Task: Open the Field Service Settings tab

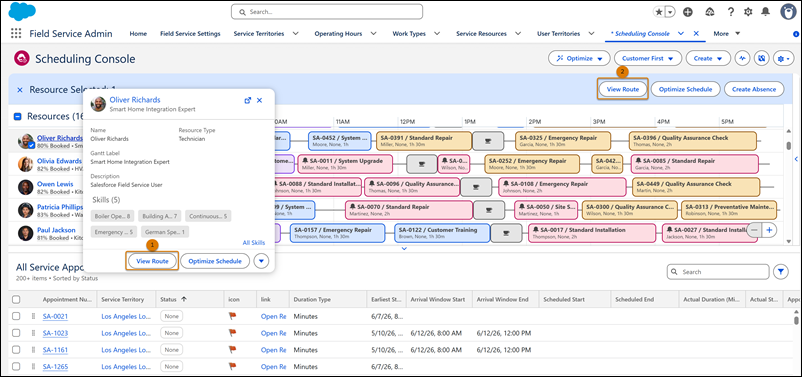Action: click(x=190, y=34)
